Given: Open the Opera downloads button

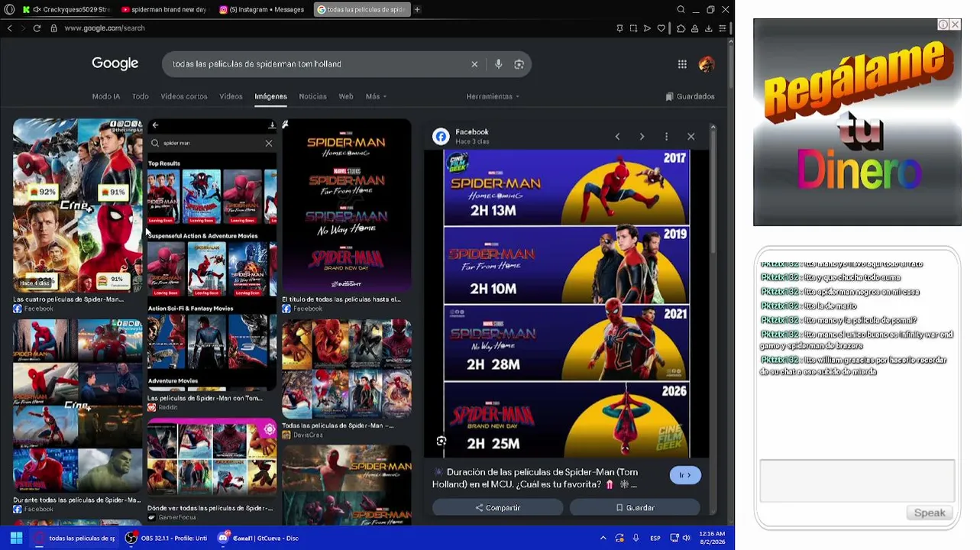Looking at the screenshot, I should (709, 28).
